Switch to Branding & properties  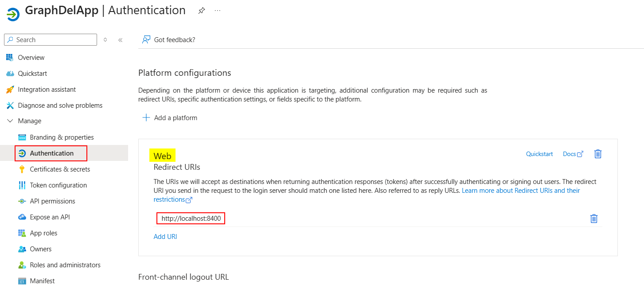pyautogui.click(x=62, y=137)
